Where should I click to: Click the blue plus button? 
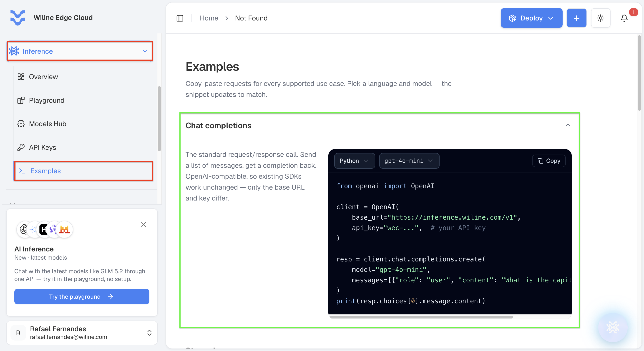(576, 18)
